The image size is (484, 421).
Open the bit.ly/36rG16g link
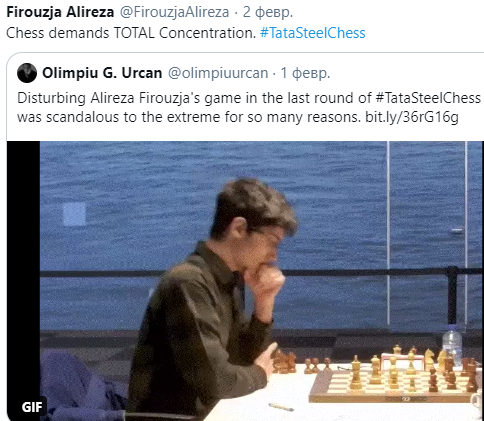(x=412, y=117)
